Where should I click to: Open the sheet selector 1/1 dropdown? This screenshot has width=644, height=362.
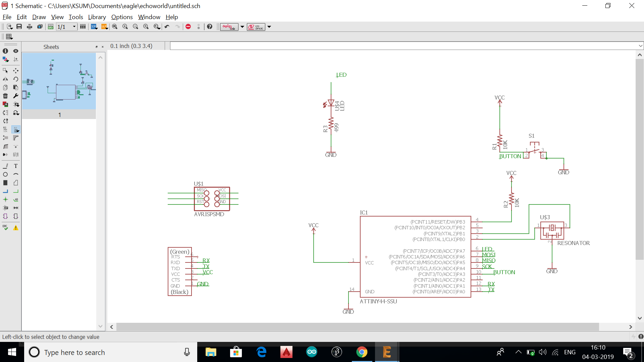pyautogui.click(x=74, y=27)
